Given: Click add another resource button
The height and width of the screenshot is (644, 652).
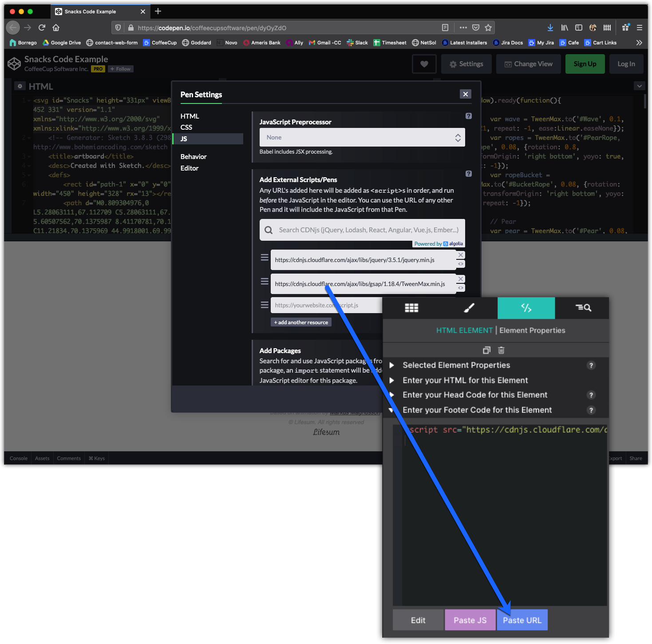Looking at the screenshot, I should click(301, 322).
